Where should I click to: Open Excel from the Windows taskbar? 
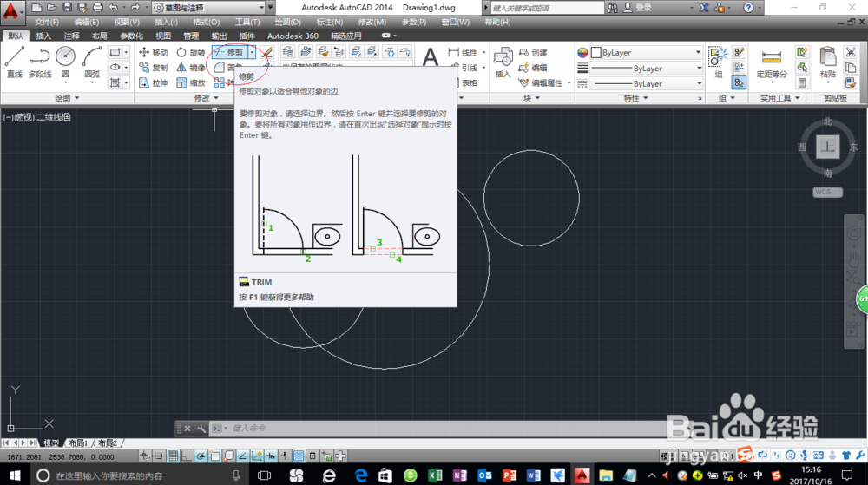[435, 475]
